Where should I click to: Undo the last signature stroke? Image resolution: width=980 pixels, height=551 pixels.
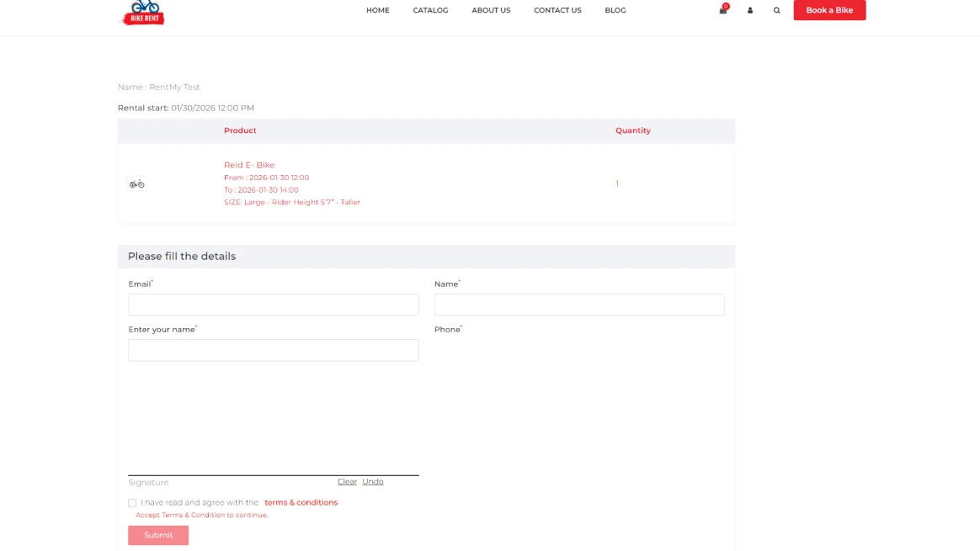(372, 481)
